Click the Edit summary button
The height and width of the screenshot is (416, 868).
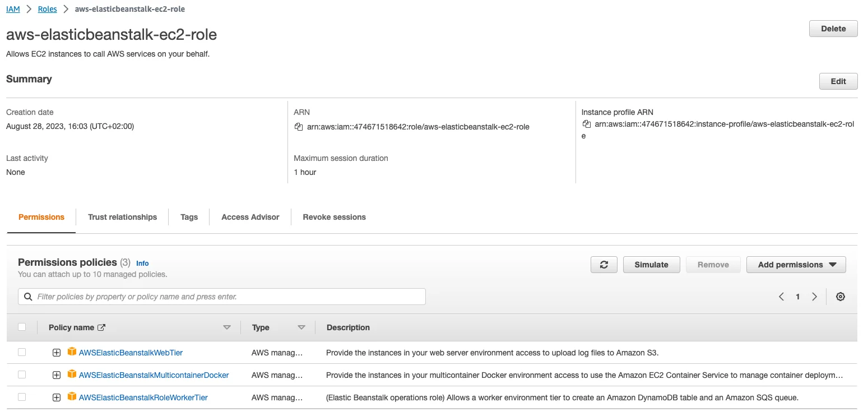(838, 81)
